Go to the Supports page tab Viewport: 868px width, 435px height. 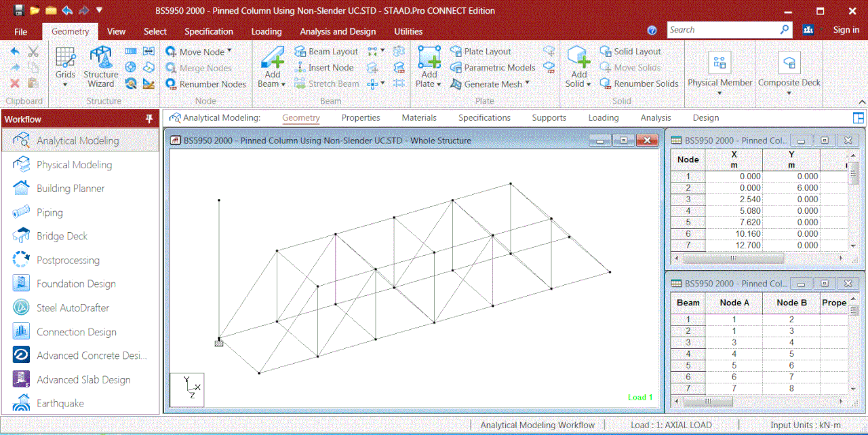click(549, 117)
